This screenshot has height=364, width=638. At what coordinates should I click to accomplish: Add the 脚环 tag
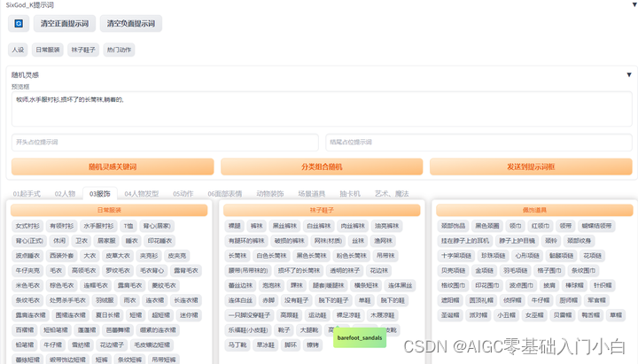click(291, 345)
